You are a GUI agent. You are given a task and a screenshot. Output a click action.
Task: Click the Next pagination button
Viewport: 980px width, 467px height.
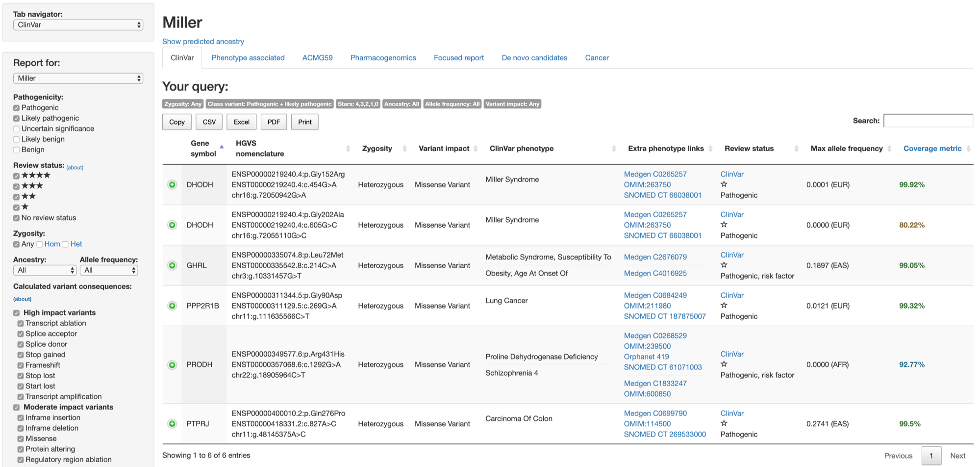(957, 456)
